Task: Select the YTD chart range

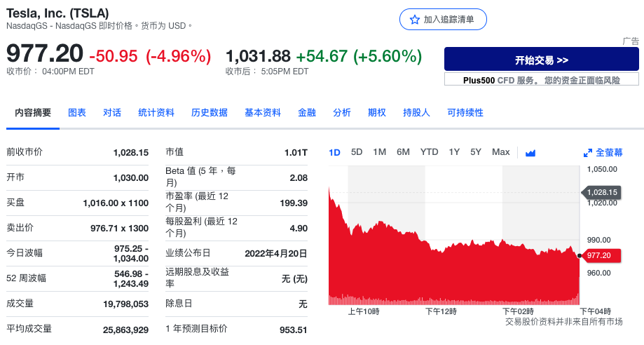Action: [429, 152]
